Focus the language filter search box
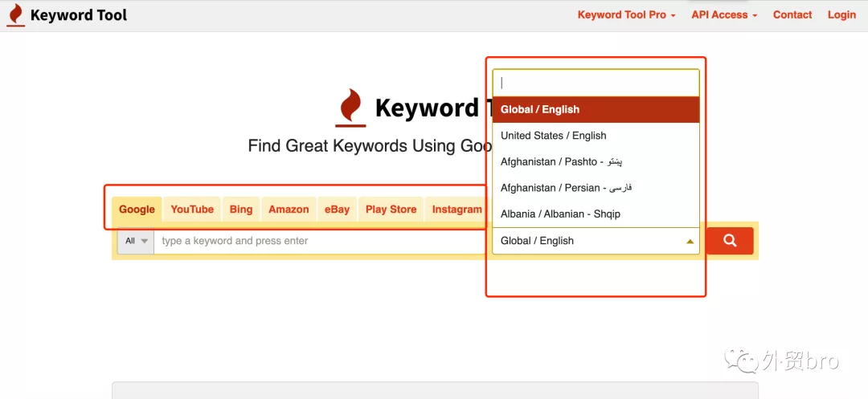Viewport: 868px width, 399px height. click(596, 83)
